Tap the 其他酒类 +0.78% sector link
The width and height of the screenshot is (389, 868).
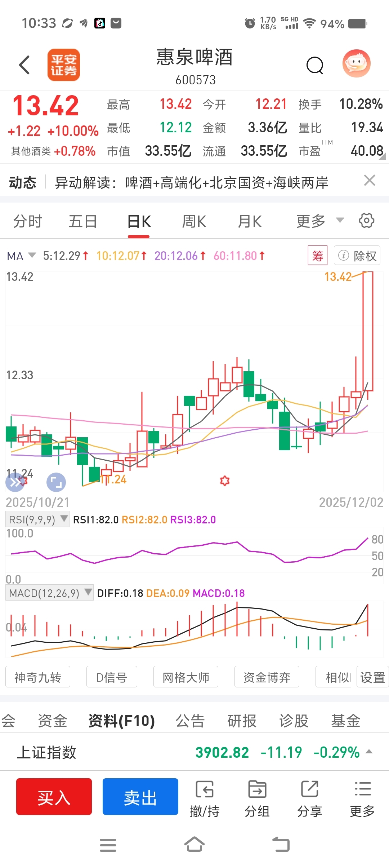click(53, 151)
